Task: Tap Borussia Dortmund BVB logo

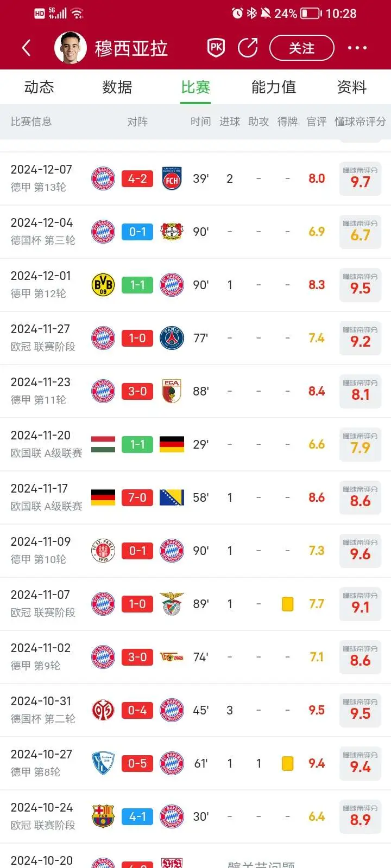Action: [103, 285]
